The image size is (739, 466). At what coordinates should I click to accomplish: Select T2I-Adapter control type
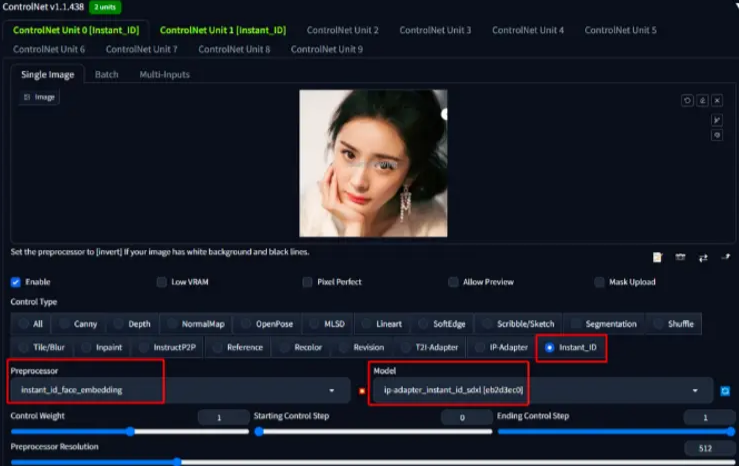pos(430,347)
